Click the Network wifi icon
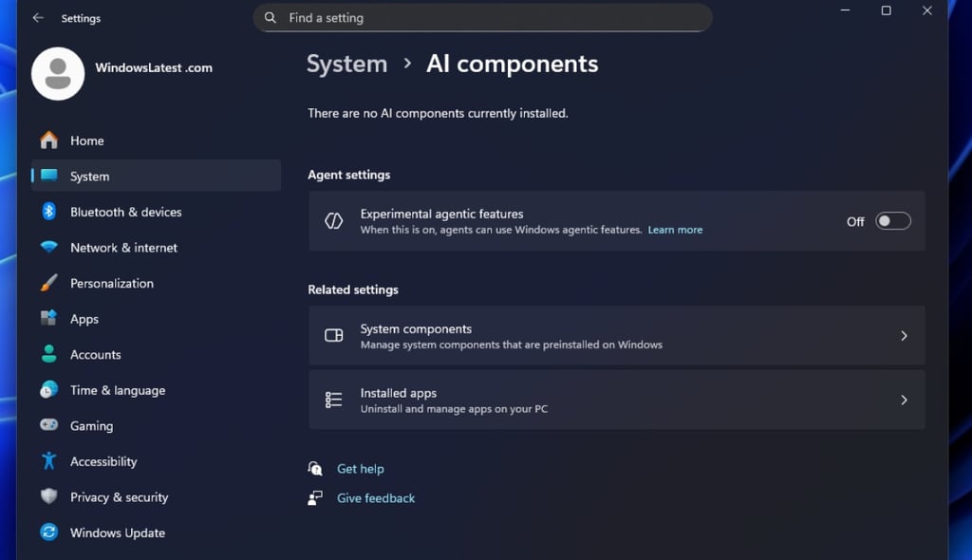This screenshot has width=972, height=560. [49, 247]
